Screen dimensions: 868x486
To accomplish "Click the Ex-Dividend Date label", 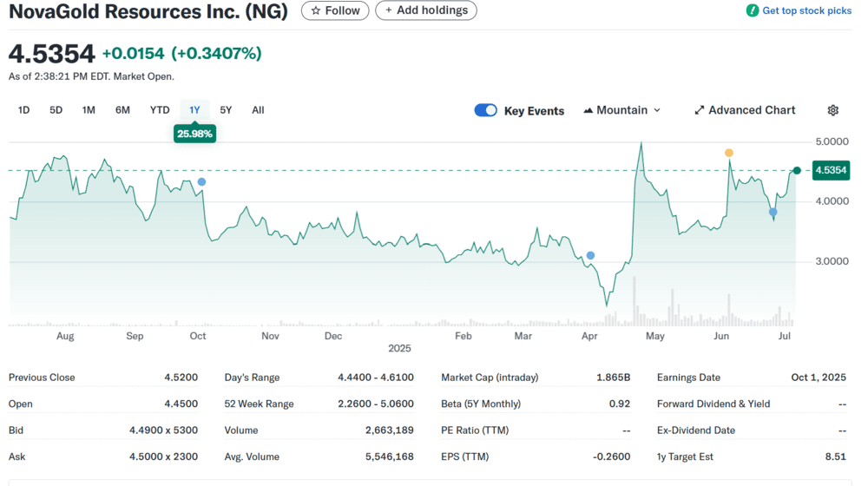I will coord(696,430).
